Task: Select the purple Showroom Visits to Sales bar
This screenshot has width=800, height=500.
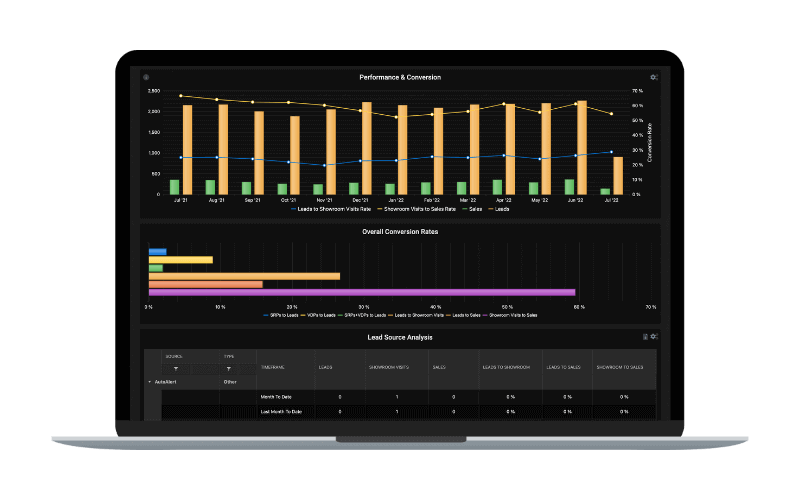Action: (x=362, y=292)
